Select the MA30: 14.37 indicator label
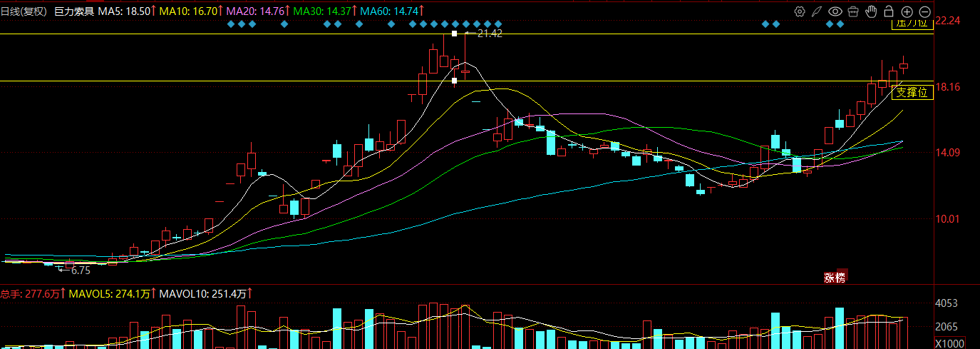This screenshot has width=980, height=349. tap(325, 11)
